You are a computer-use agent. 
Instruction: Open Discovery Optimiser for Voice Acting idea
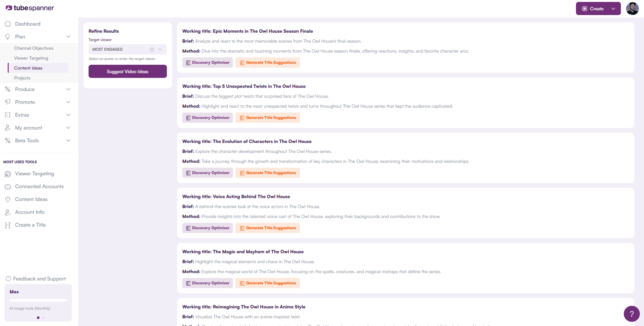coord(208,228)
